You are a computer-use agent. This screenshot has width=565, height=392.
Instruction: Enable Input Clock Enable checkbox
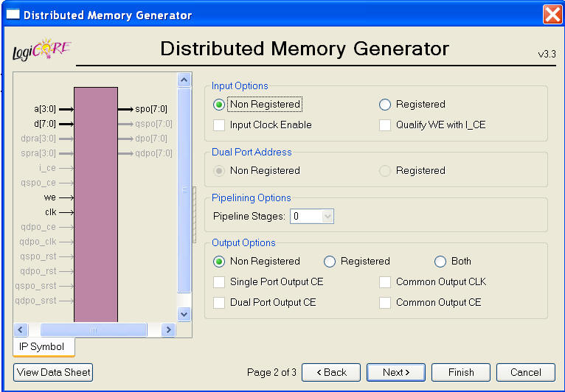click(219, 125)
